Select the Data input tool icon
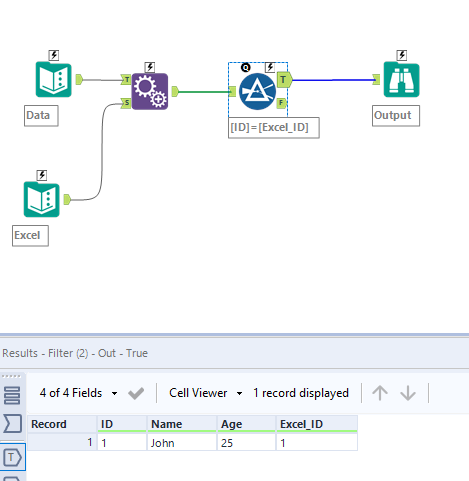The height and width of the screenshot is (481, 469). pyautogui.click(x=54, y=79)
